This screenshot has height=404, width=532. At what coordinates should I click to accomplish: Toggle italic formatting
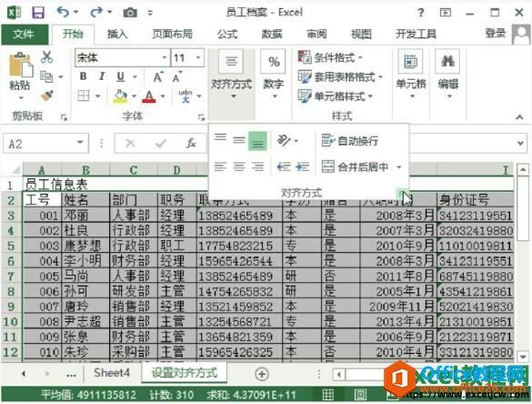[x=102, y=76]
